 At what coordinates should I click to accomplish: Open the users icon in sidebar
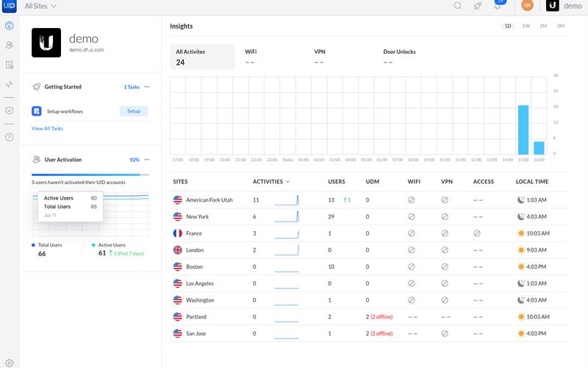pyautogui.click(x=10, y=45)
